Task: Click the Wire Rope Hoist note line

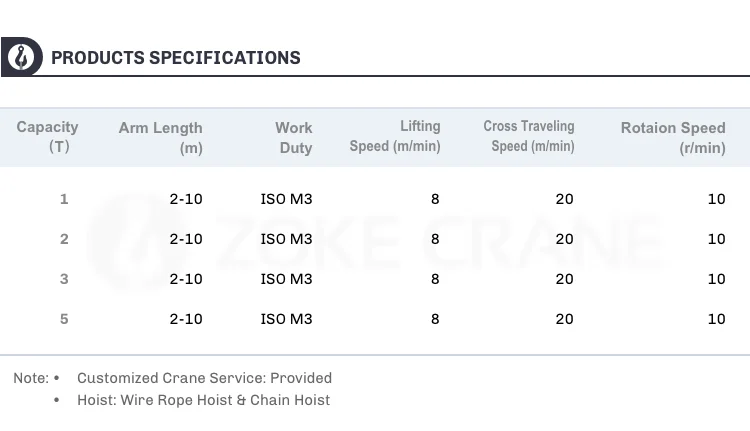Action: point(203,400)
